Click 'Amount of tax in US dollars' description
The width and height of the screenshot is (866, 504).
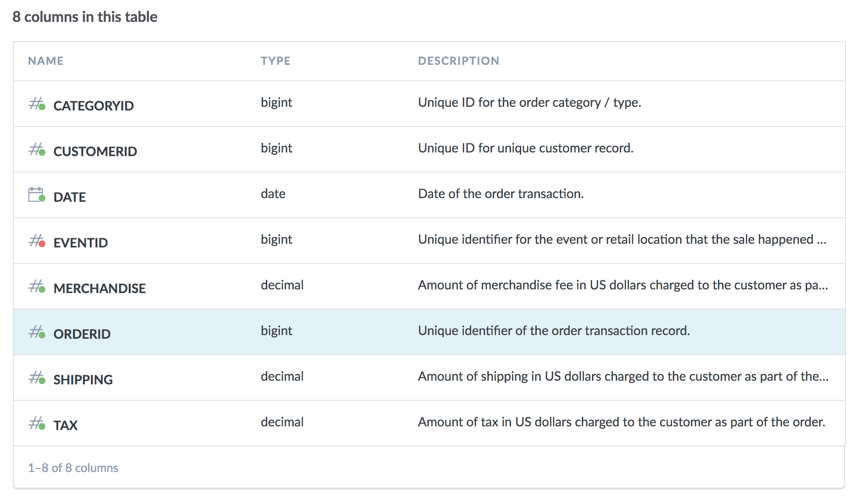622,422
